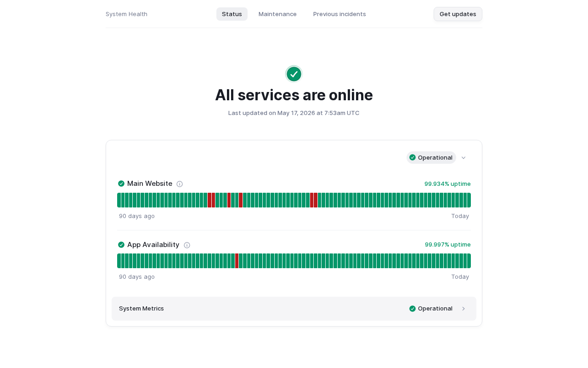Expand System Metrics with the right chevron
Image resolution: width=588 pixels, height=368 pixels.
click(x=464, y=309)
